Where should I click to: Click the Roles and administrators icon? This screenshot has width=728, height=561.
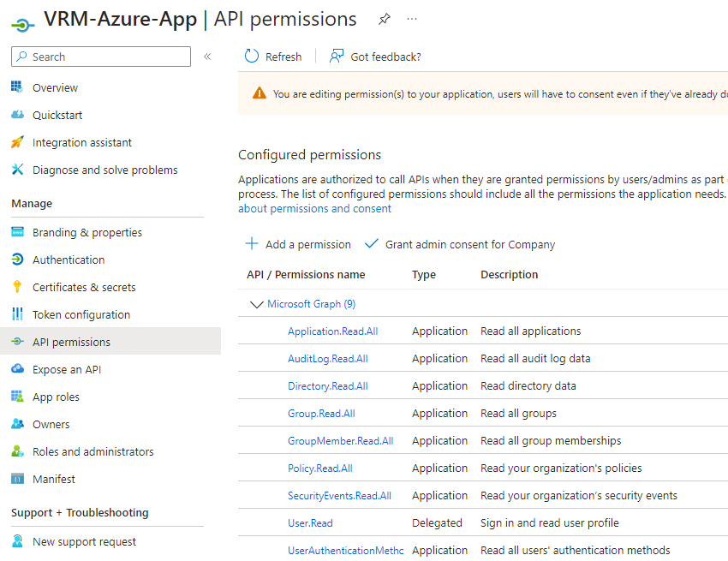pos(17,451)
